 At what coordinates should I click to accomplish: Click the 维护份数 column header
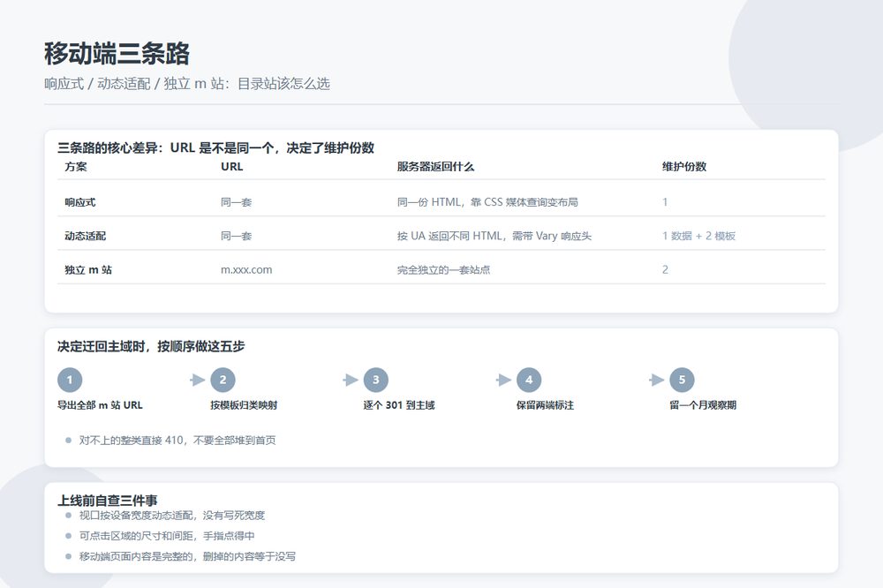[684, 167]
